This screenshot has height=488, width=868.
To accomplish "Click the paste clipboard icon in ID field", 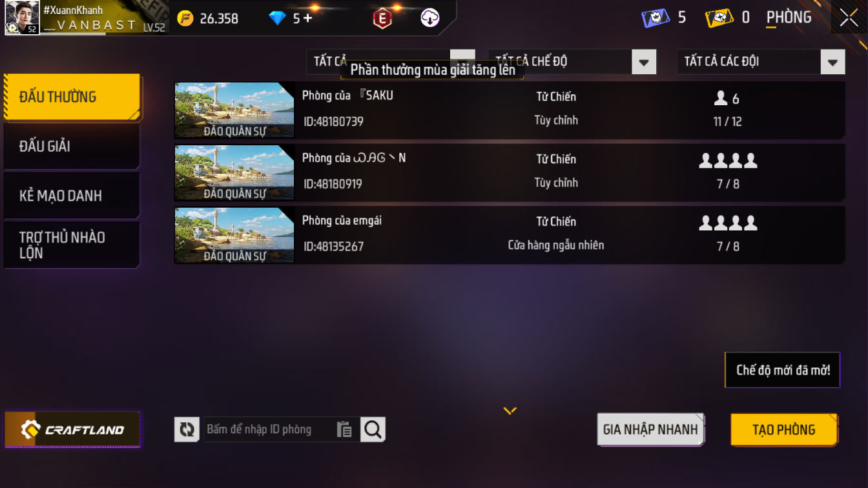I will pyautogui.click(x=345, y=429).
